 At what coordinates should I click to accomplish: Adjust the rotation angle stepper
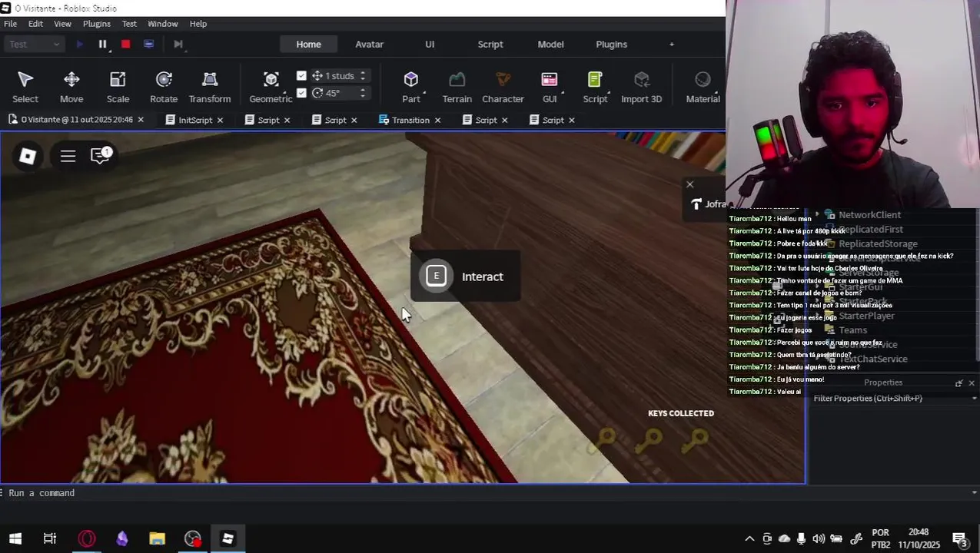click(363, 93)
